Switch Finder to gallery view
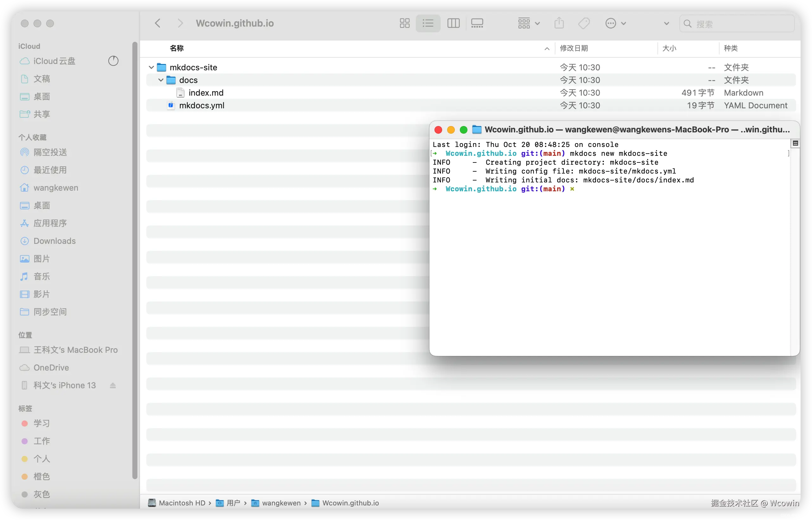This screenshot has height=520, width=812. pyautogui.click(x=477, y=23)
